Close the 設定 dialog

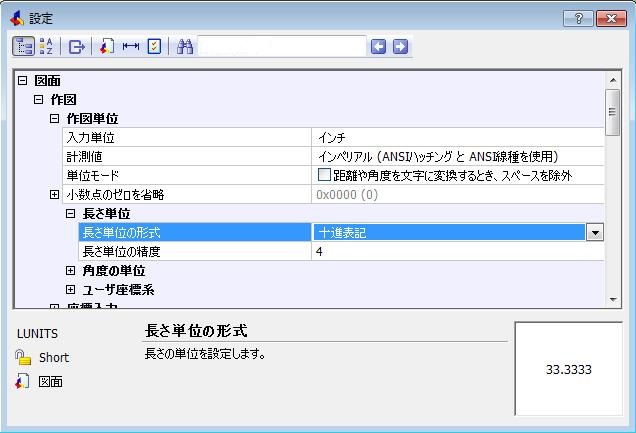[x=611, y=18]
